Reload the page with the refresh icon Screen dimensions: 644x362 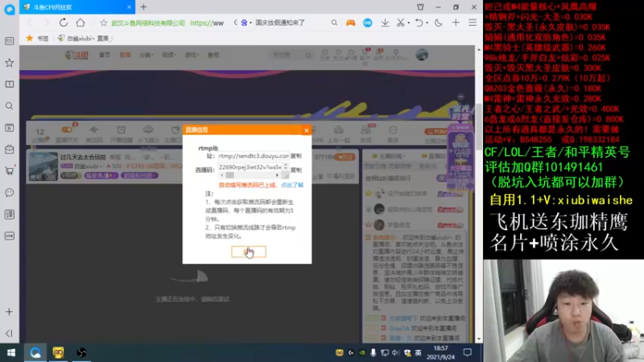[64, 23]
